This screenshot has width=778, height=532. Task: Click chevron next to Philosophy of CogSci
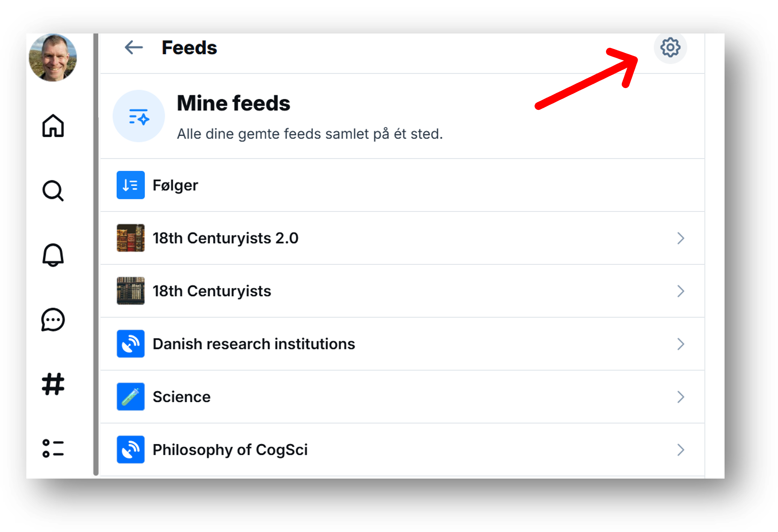coord(680,450)
